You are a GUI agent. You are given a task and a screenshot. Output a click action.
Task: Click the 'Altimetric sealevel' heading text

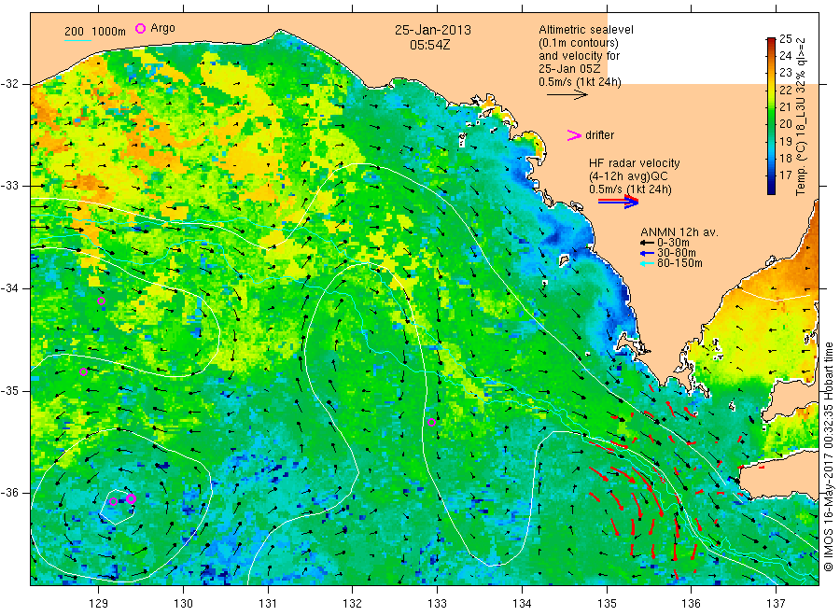586,30
